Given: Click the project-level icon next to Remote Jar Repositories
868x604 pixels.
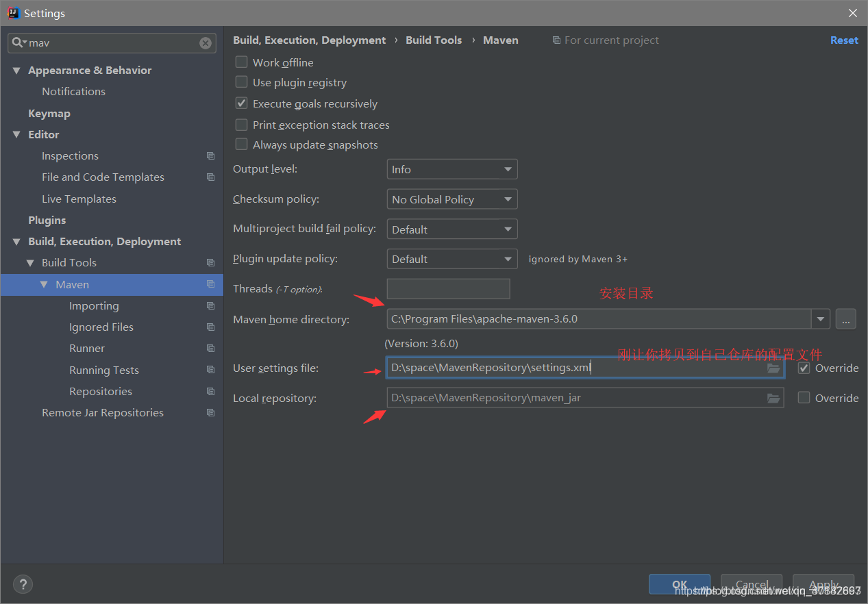Looking at the screenshot, I should pyautogui.click(x=210, y=413).
